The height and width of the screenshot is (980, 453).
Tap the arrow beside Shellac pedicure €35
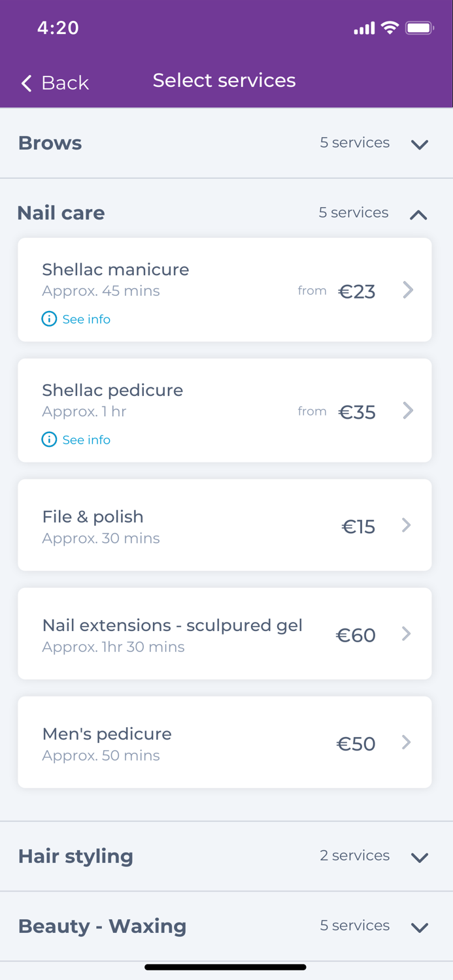click(408, 411)
